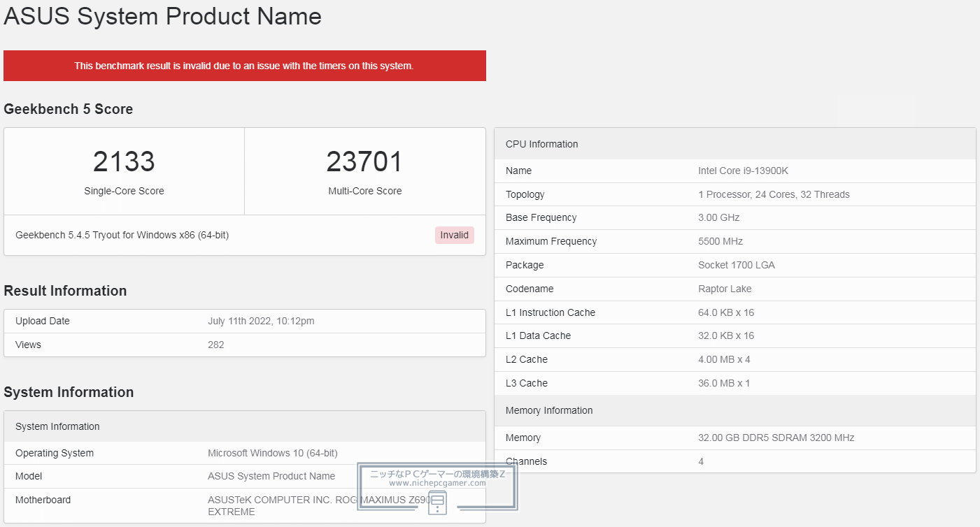Click the Base Frequency label
980x527 pixels.
pos(541,217)
